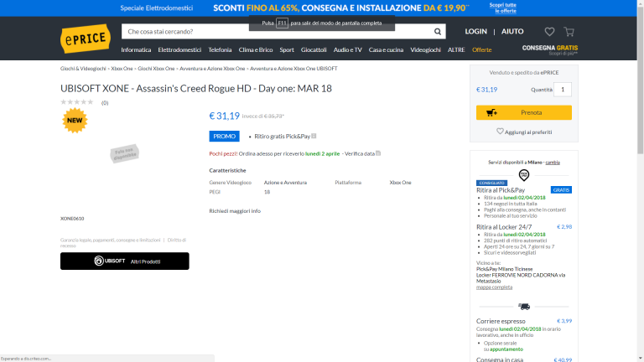This screenshot has height=362, width=644.
Task: Open the LOGIN link
Action: (475, 32)
